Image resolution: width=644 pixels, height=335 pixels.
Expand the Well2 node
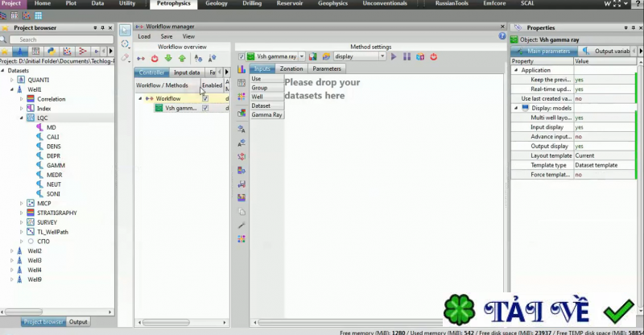pyautogui.click(x=12, y=251)
